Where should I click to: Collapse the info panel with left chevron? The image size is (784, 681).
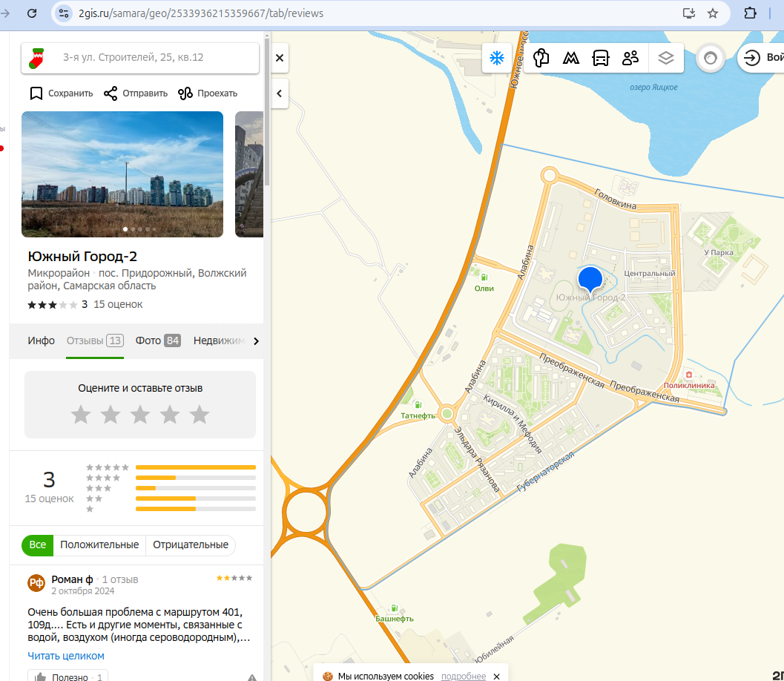pyautogui.click(x=279, y=94)
